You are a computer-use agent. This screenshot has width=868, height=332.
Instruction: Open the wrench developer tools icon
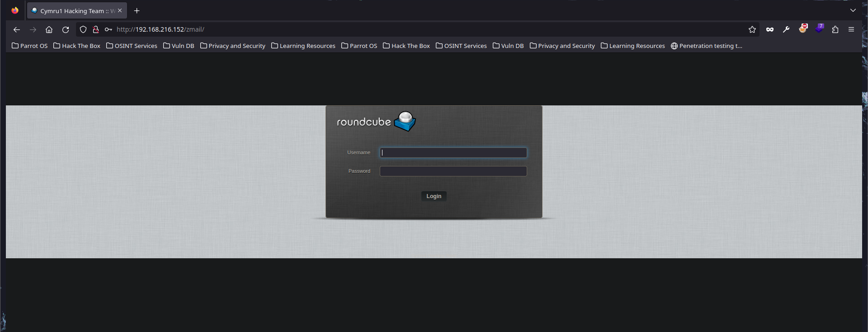pos(786,29)
